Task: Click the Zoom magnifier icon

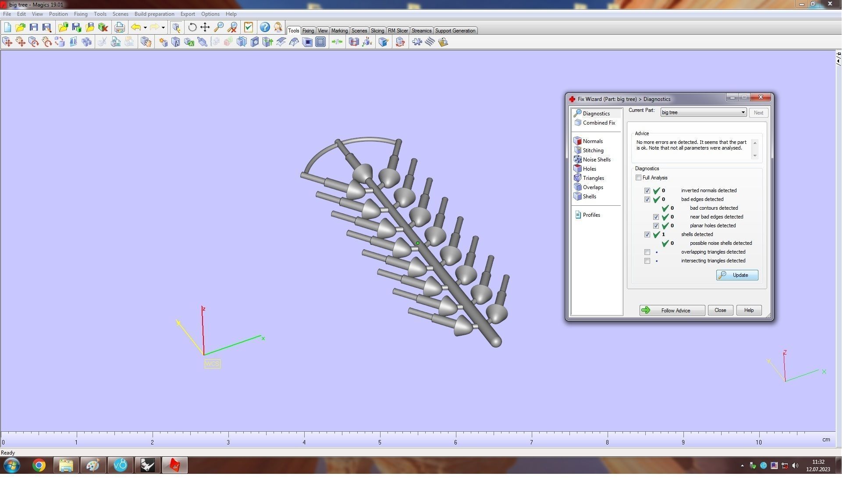Action: (218, 27)
